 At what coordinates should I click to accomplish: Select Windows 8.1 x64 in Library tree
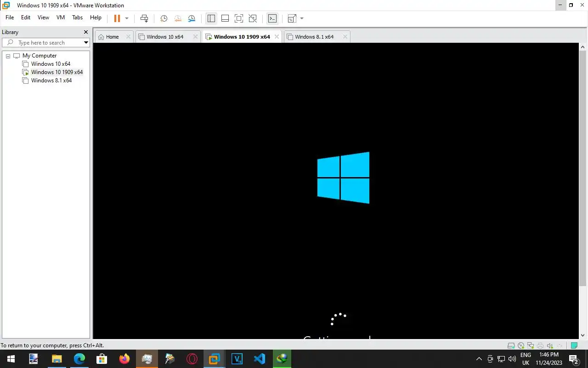pos(51,80)
